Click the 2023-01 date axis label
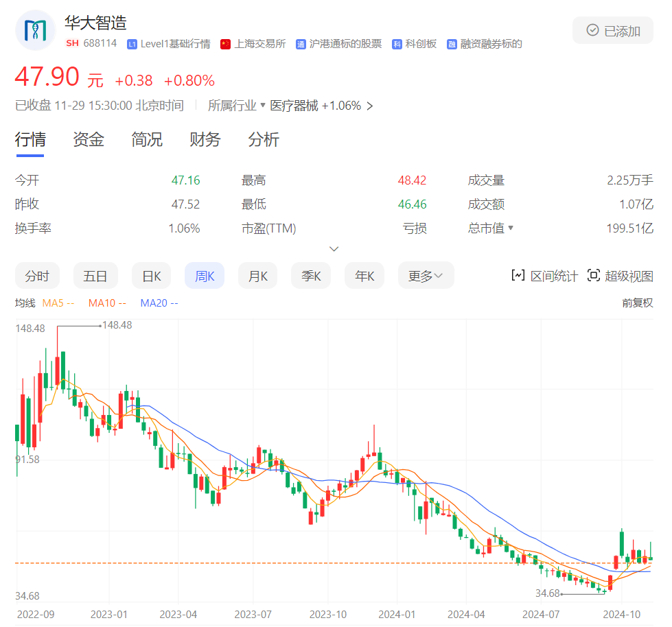The image size is (672, 627). click(109, 615)
